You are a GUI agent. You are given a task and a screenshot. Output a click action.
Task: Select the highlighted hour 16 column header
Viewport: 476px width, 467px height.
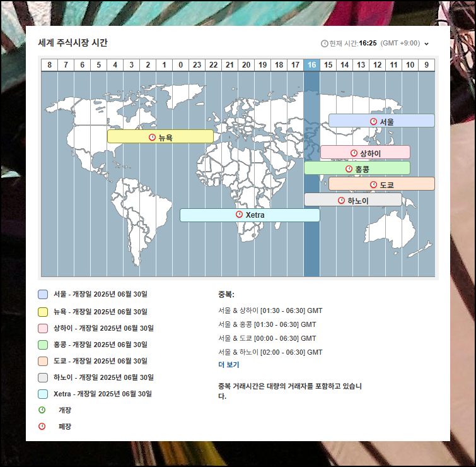312,65
